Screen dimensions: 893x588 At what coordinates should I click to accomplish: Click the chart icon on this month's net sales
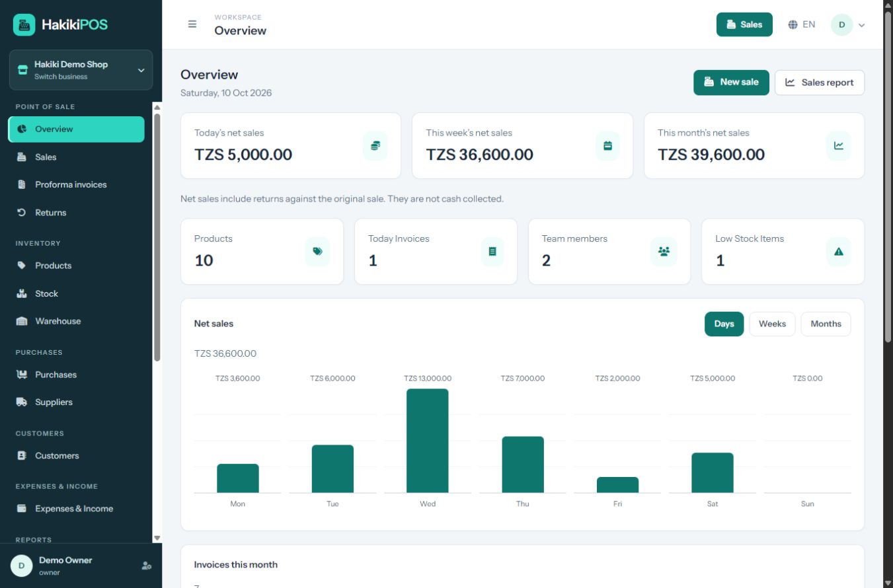(839, 145)
